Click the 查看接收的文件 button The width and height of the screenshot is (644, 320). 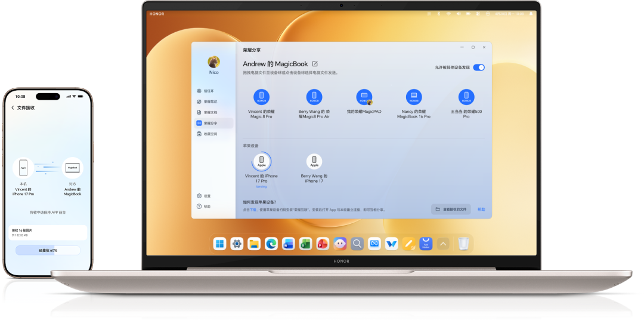[x=451, y=209]
